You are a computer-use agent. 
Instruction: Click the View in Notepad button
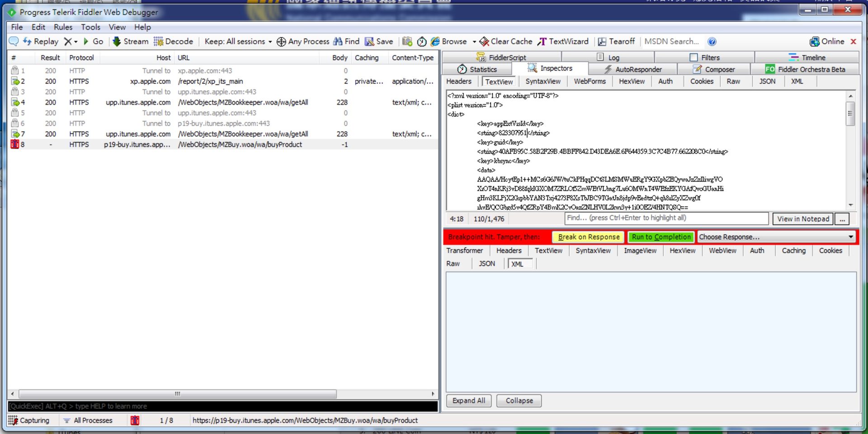click(x=803, y=219)
